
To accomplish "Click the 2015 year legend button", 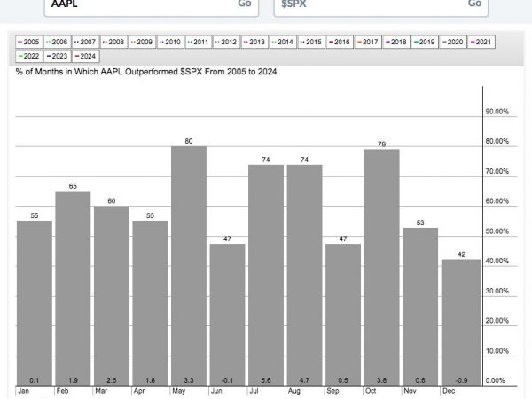I will coord(311,42).
